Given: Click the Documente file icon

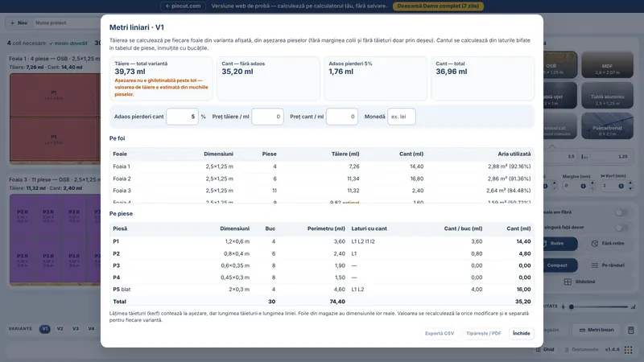Looking at the screenshot, I should pos(567,350).
